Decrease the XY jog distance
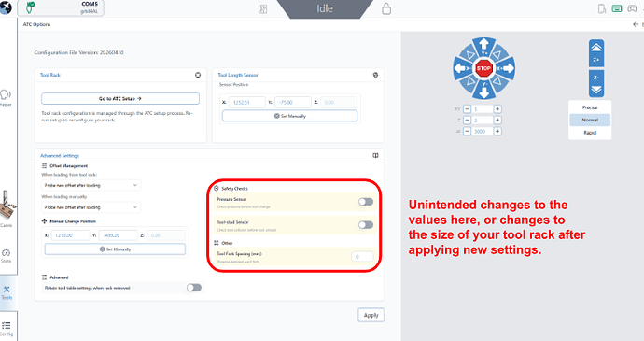Screen dimensions: 644x341 [x=467, y=109]
